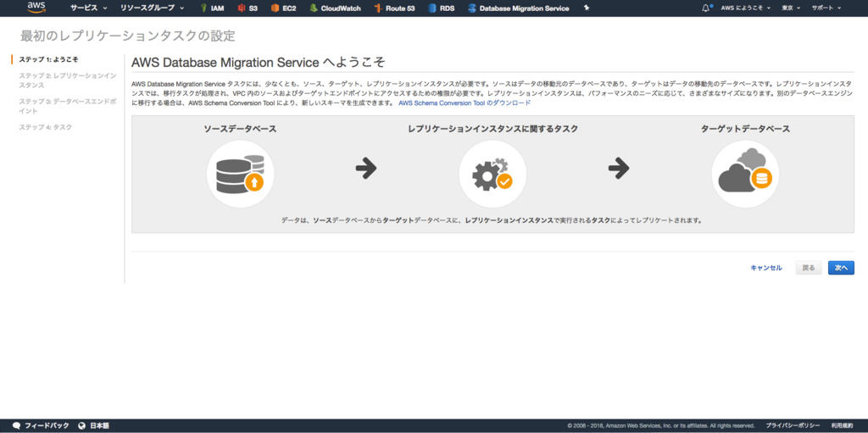Click the replication instance gears icon
This screenshot has height=433, width=868.
[x=492, y=174]
